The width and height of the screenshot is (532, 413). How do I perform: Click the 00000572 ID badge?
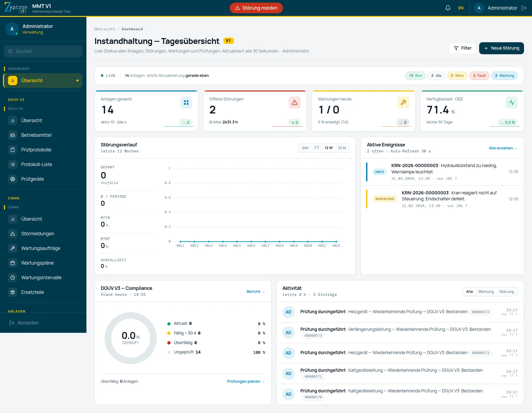coord(480,353)
